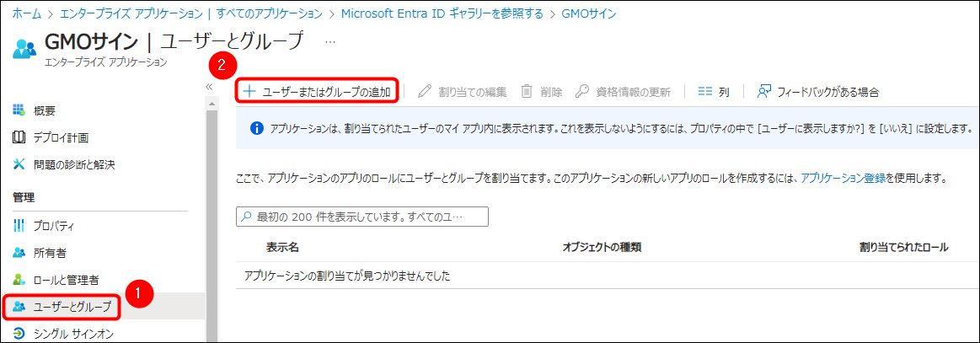Click the GMOサイン enterprise application icon
This screenshot has height=343, width=980.
tap(24, 49)
